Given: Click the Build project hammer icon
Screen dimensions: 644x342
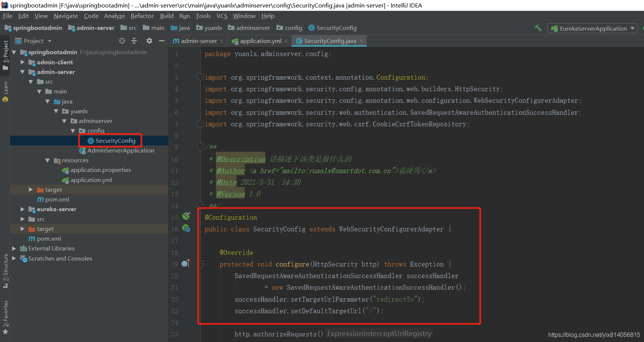Looking at the screenshot, I should [538, 28].
